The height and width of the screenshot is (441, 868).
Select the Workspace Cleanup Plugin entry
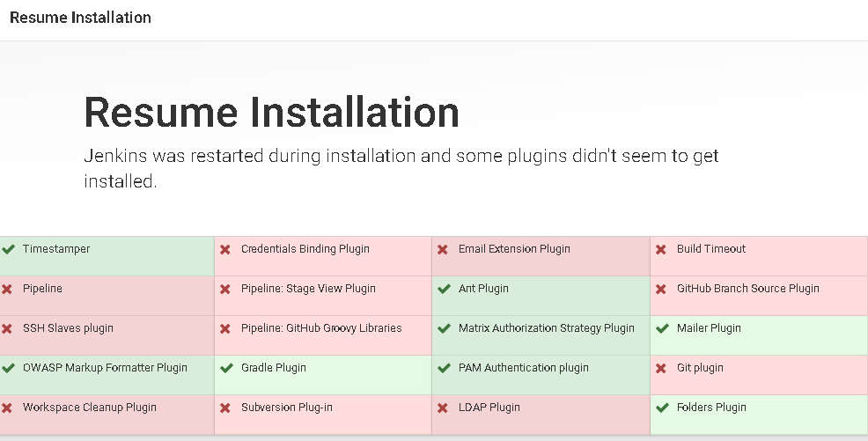tap(90, 408)
